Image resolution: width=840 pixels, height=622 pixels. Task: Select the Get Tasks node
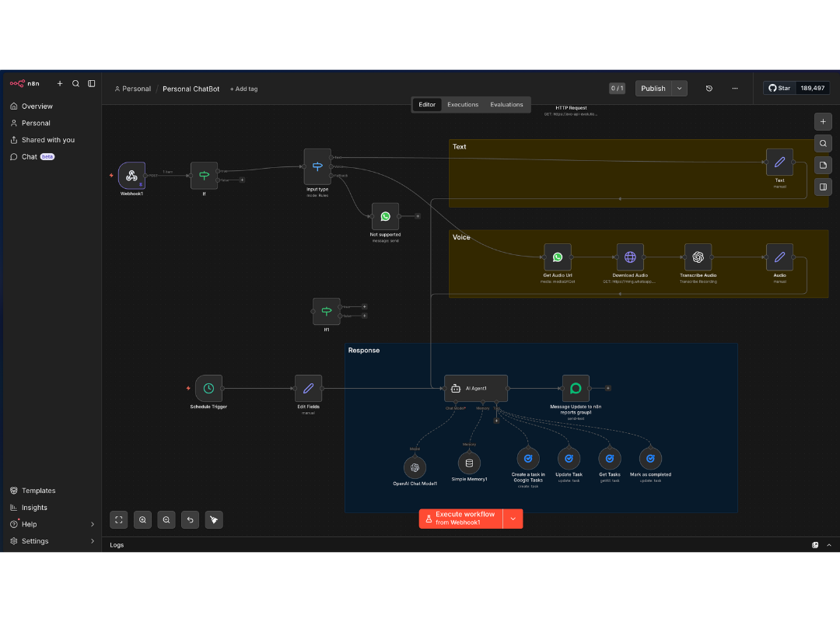tap(610, 459)
